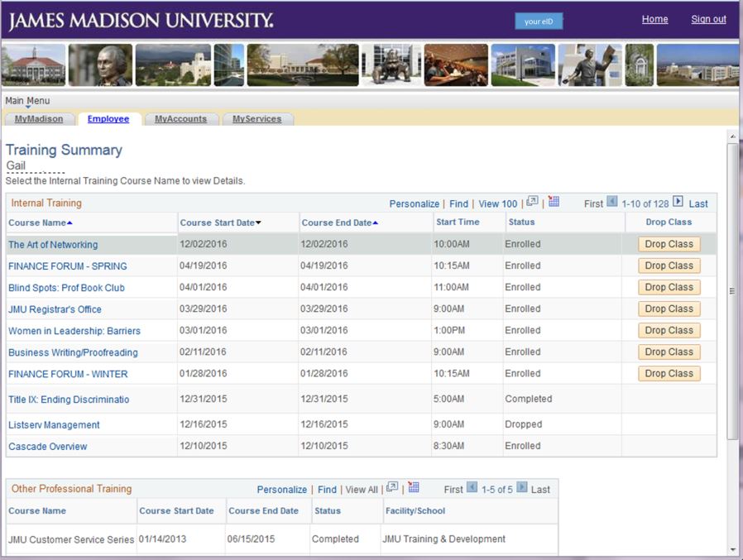
Task: Drop Blind Spots: Prof Book Club class
Action: (x=669, y=287)
